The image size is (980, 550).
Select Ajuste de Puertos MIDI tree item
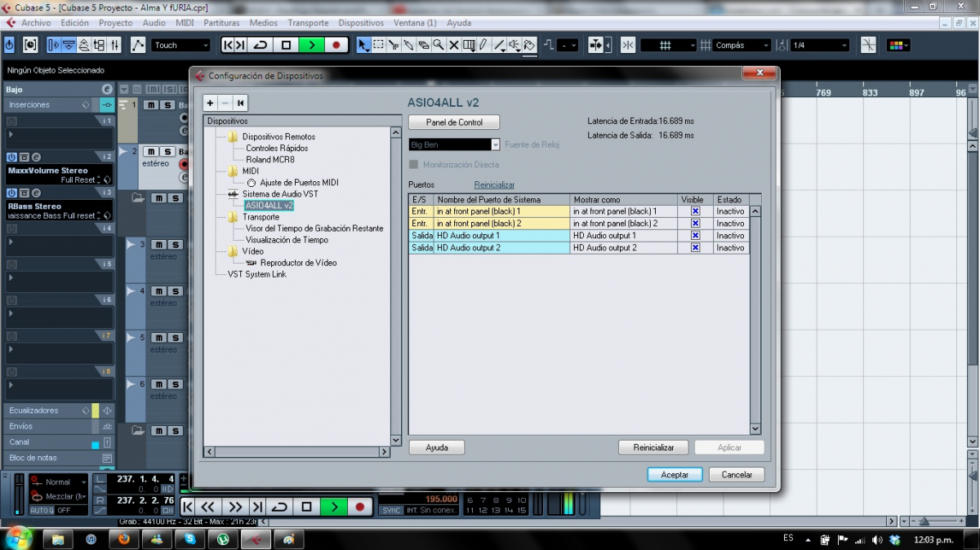pos(299,183)
